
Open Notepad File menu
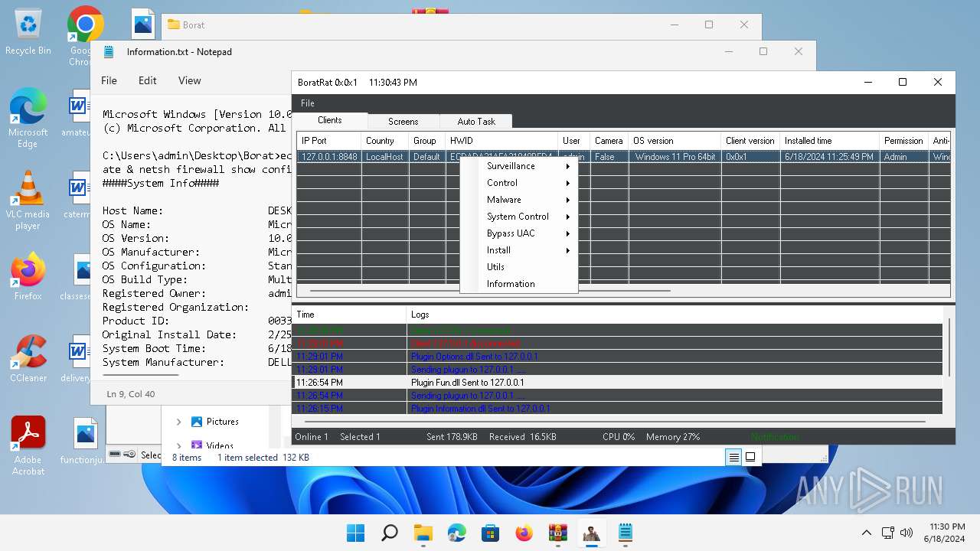109,80
